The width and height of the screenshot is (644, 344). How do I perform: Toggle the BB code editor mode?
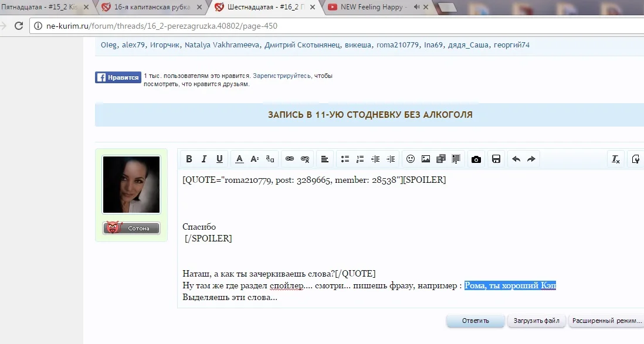tap(635, 158)
